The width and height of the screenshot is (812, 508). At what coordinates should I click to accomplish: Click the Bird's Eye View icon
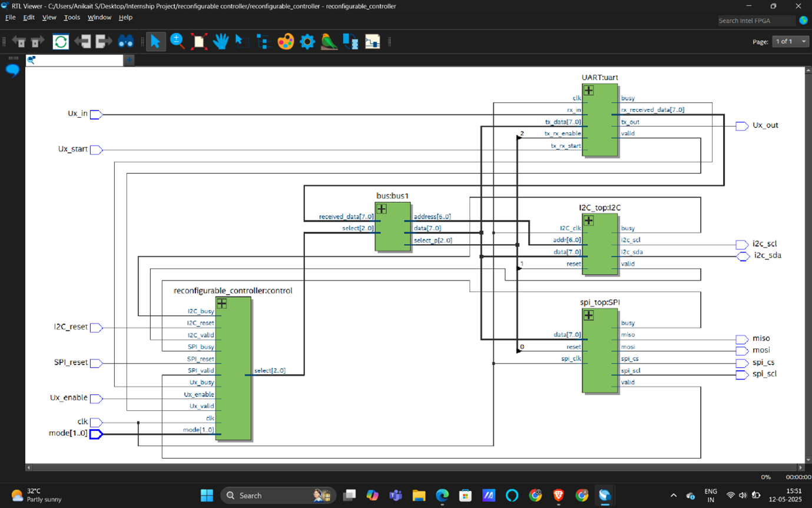pos(329,42)
